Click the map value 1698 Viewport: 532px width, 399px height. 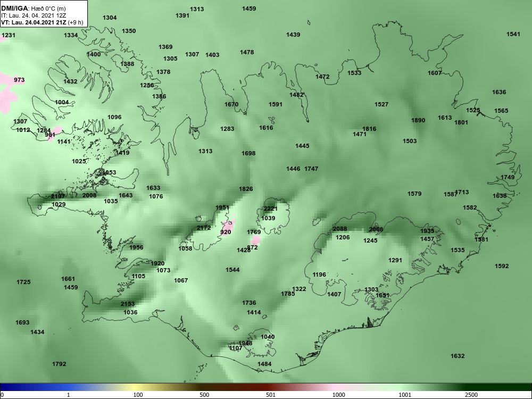click(x=248, y=153)
